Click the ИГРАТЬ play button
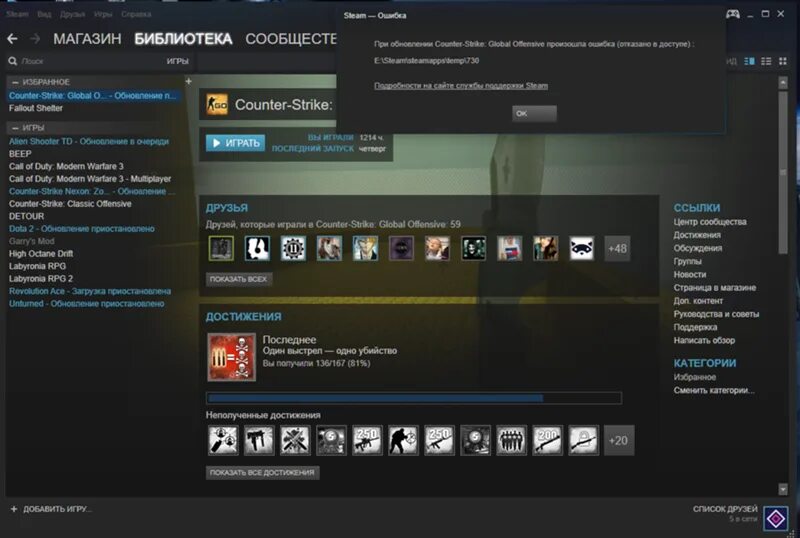The width and height of the screenshot is (800, 538). coord(235,143)
